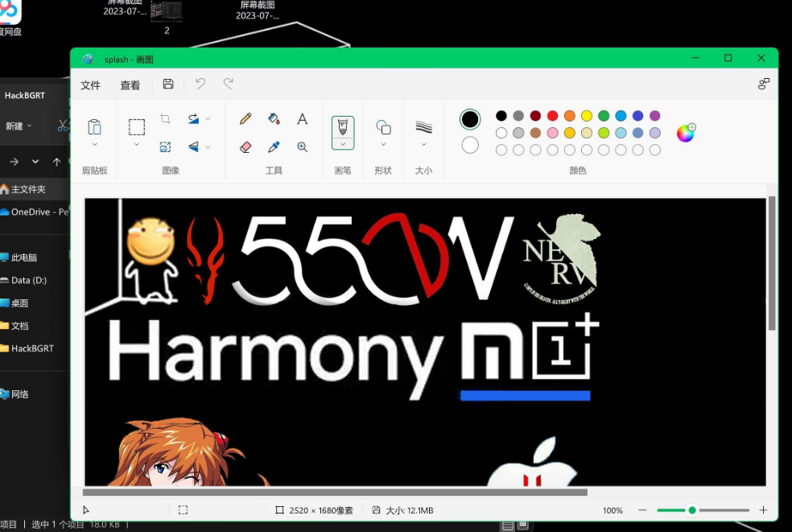Click the 2520 × 1680像素 dimensions text
Screen dimensions: 792x532
(321, 511)
